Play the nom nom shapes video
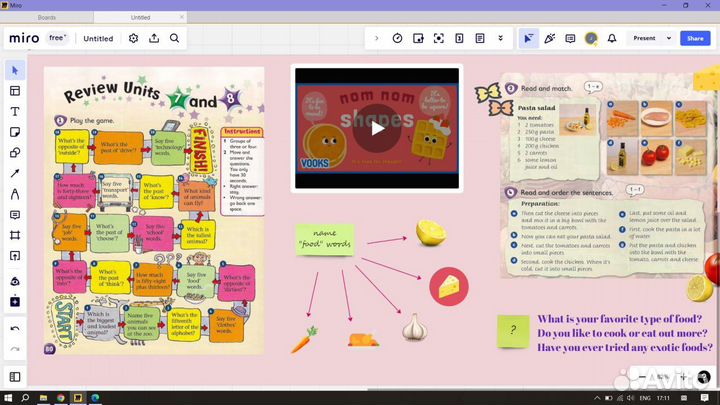 [377, 127]
